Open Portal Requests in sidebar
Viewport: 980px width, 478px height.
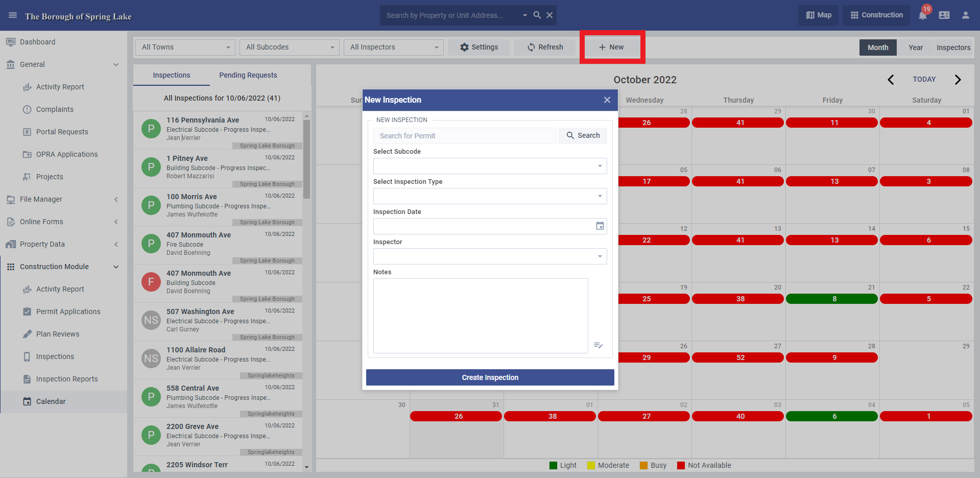click(x=62, y=132)
